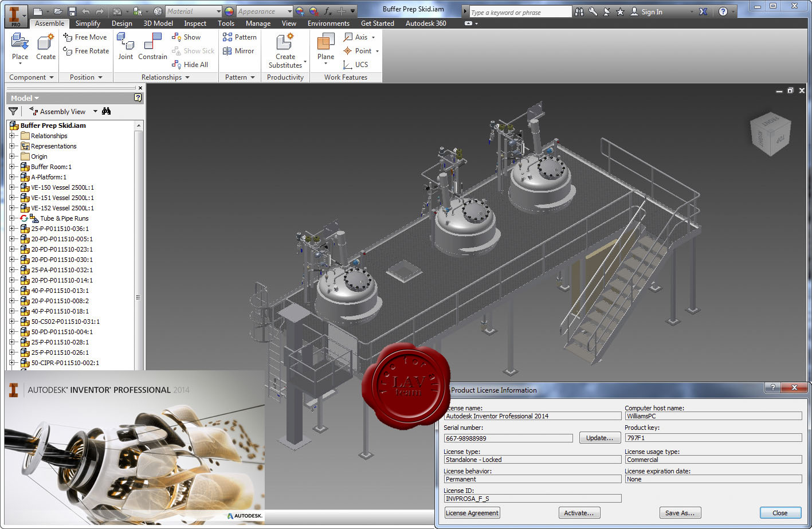This screenshot has width=812, height=529.
Task: Switch to the Environments ribbon tab
Action: click(x=328, y=23)
